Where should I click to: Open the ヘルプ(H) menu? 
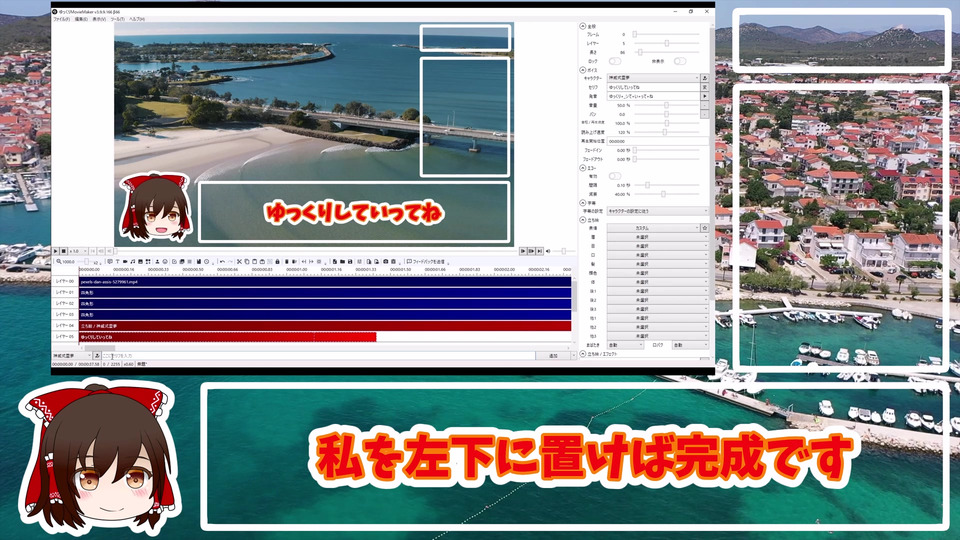pyautogui.click(x=137, y=19)
